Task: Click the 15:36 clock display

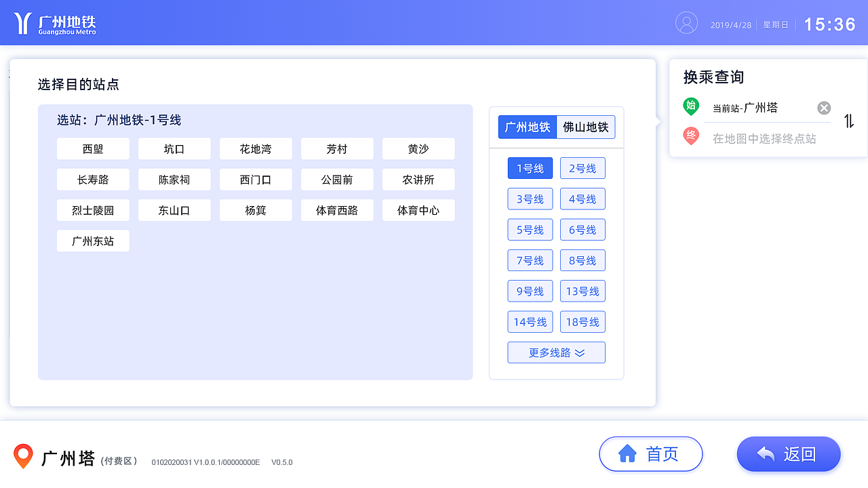Action: 830,24
